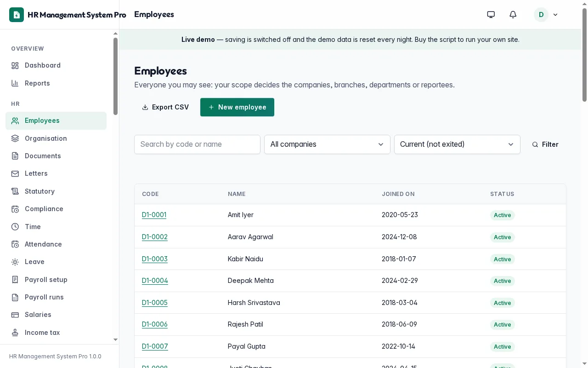Expand the user account menu chevron

point(555,15)
